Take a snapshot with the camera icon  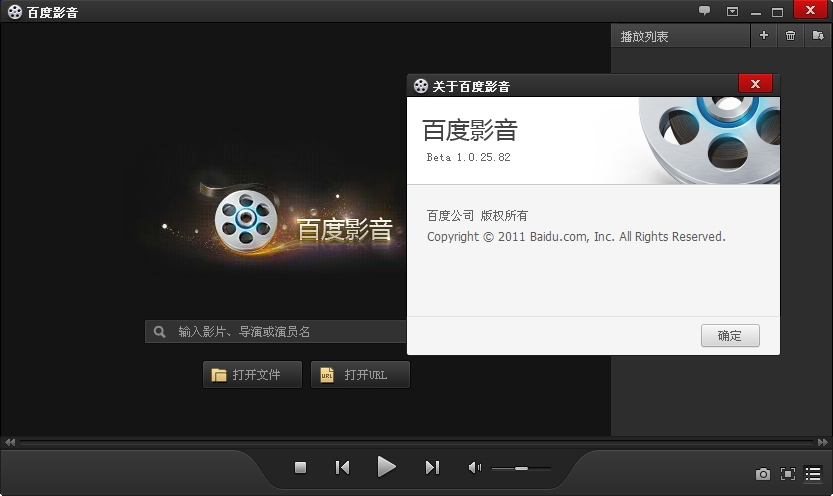762,474
